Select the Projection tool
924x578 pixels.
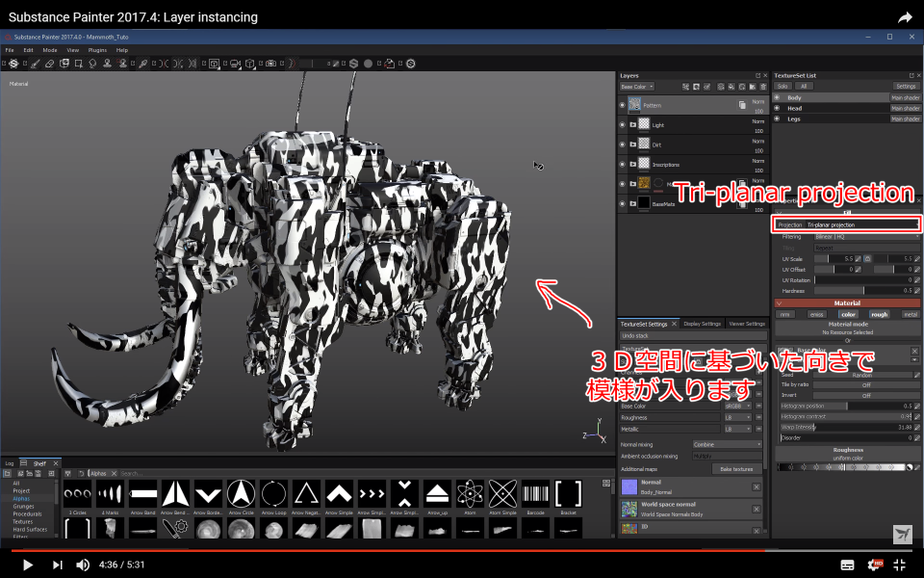64,64
